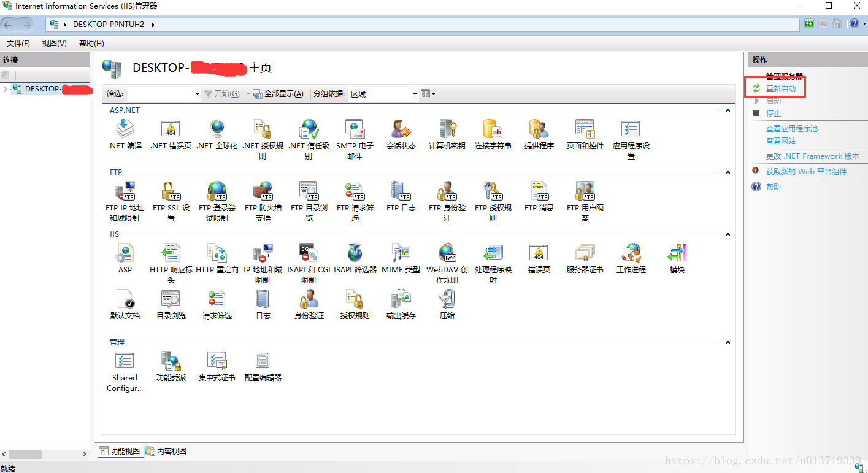The height and width of the screenshot is (473, 868).
Task: Collapse the FTP group section
Action: (x=728, y=172)
